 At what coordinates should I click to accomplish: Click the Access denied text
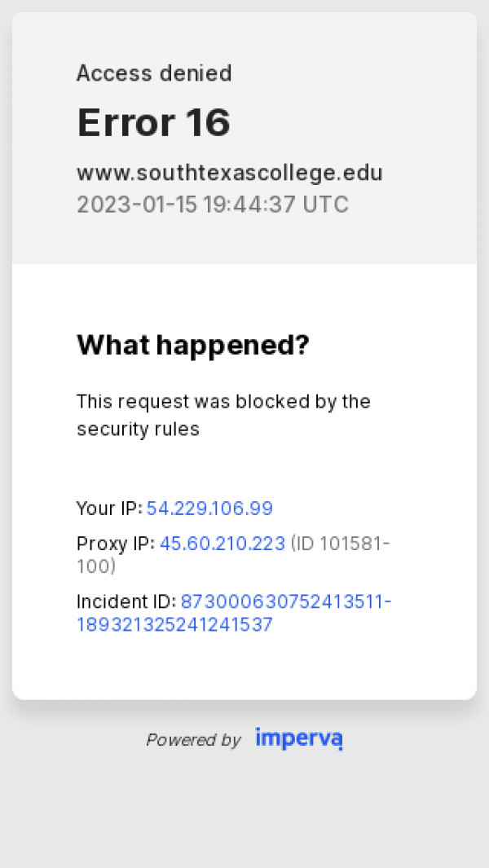coord(154,73)
